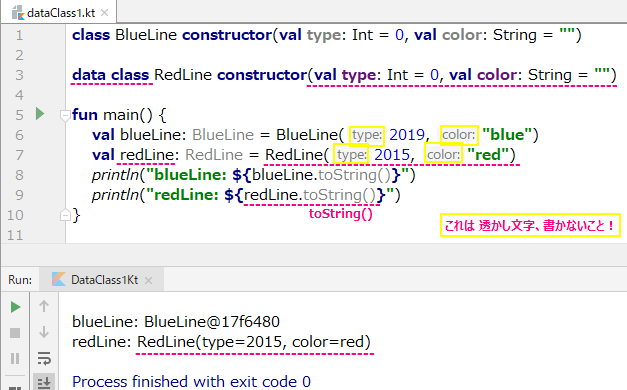Close the DataClass1Kt run tab
This screenshot has width=627, height=390.
[x=148, y=280]
